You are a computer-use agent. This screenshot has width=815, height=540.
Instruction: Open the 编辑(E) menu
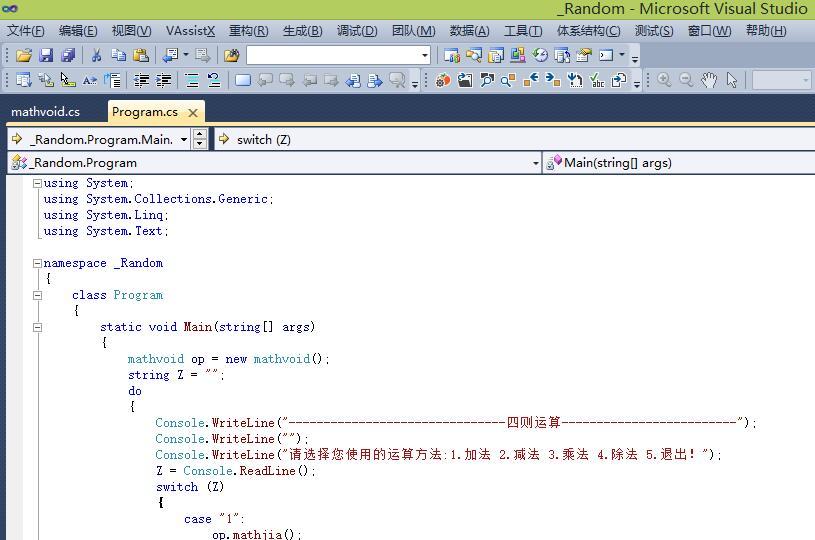pos(78,31)
